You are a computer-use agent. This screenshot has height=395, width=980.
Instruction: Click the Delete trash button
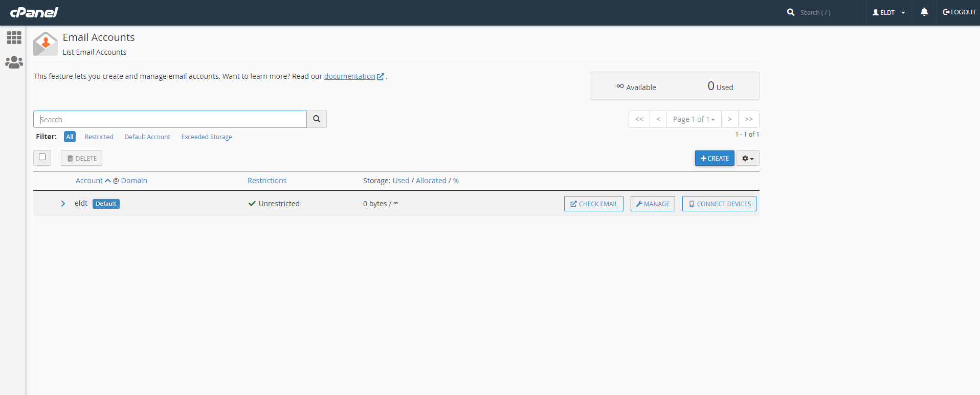[82, 159]
